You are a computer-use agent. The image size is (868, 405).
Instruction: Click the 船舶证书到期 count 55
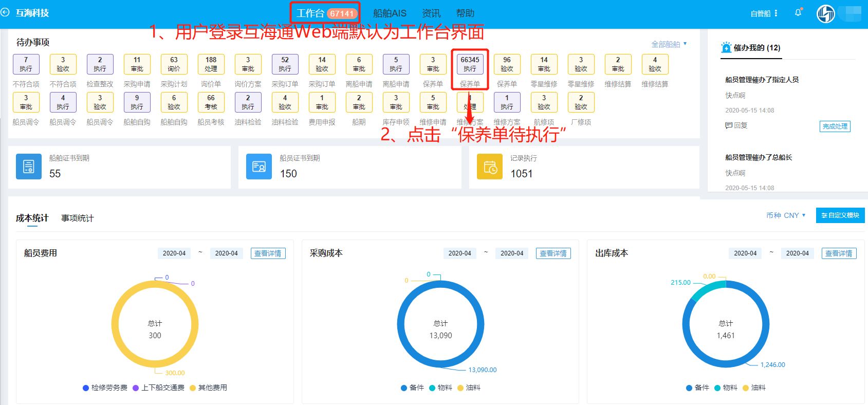point(55,174)
